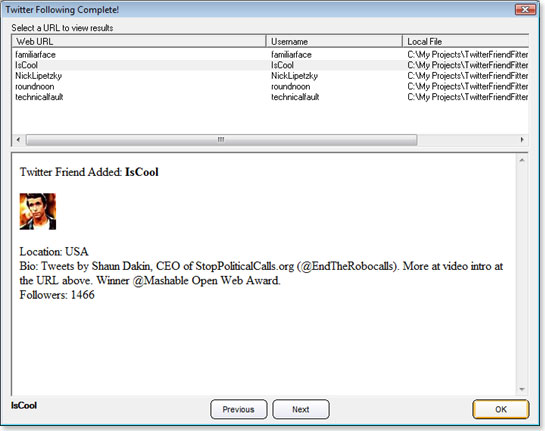Click the left arrow of horizontal scrollbar
The width and height of the screenshot is (545, 431).
tap(18, 140)
